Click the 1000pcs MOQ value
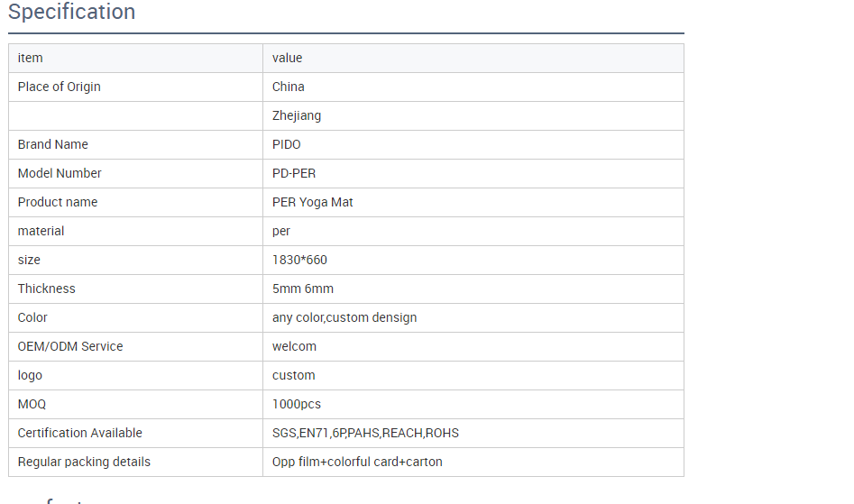This screenshot has width=854, height=504. 297,404
